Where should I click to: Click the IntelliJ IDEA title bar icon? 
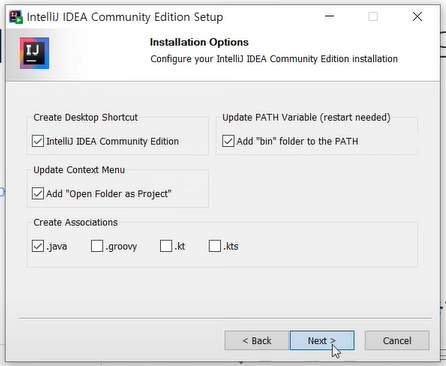[x=16, y=17]
